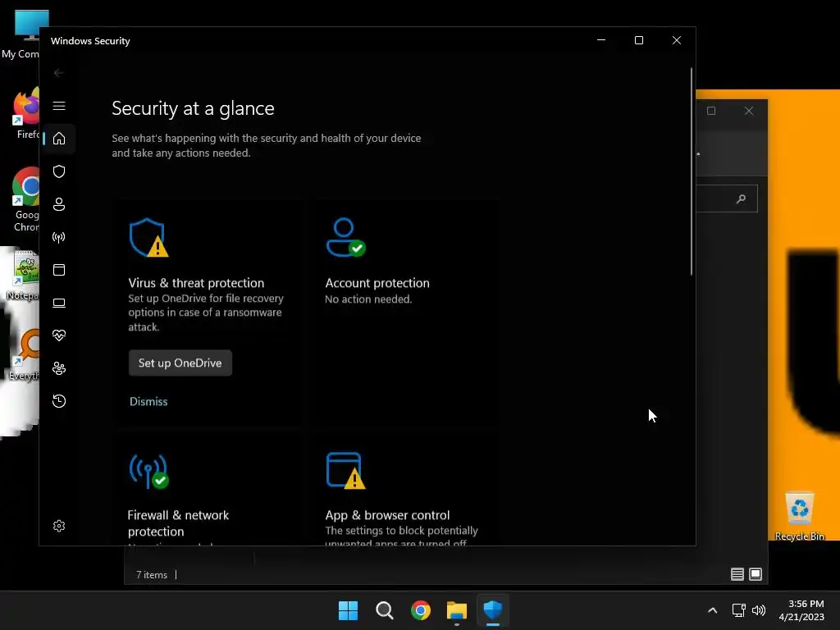Select the Notepad++ desktop shortcut
Screen dimensions: 840x630
(22, 276)
